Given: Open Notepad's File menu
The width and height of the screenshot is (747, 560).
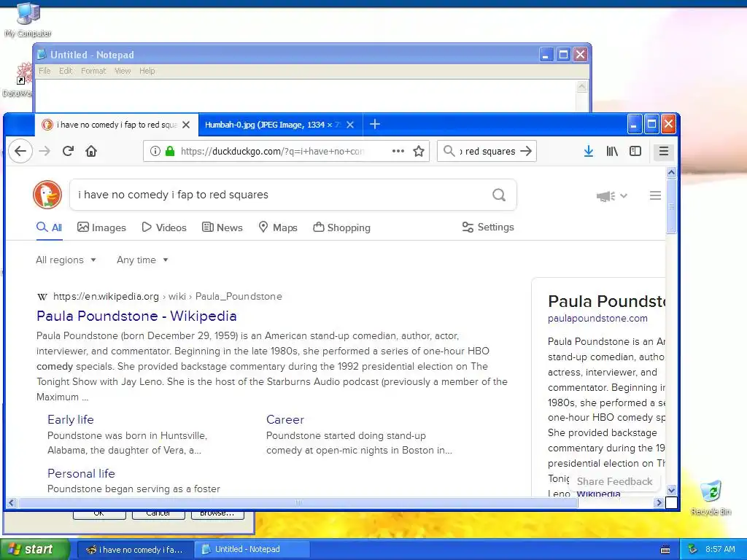Looking at the screenshot, I should point(44,71).
